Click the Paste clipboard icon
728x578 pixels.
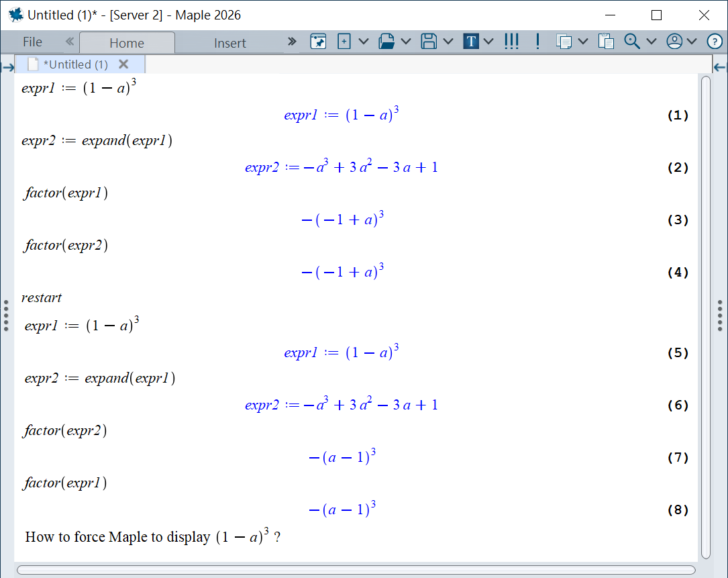[606, 42]
